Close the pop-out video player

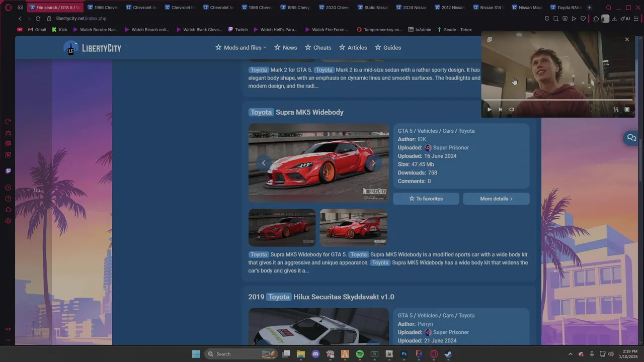point(627,39)
